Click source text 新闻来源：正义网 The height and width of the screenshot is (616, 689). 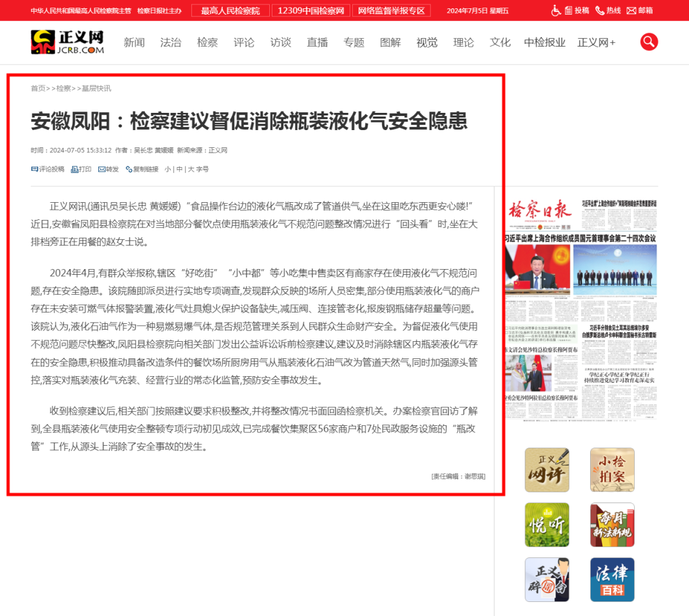[x=202, y=150]
